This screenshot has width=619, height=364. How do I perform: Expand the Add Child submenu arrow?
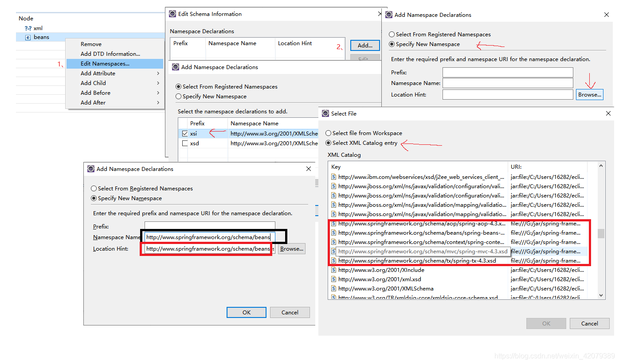pos(158,83)
